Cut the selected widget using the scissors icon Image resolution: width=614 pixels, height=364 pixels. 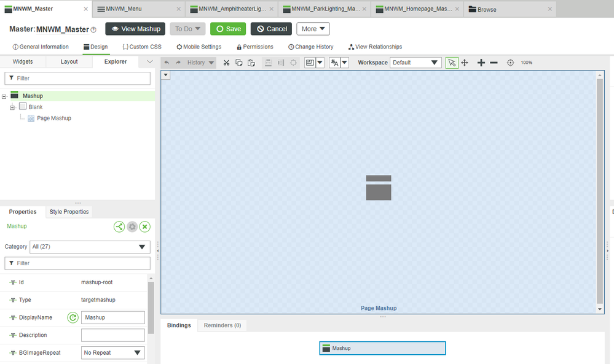[226, 63]
